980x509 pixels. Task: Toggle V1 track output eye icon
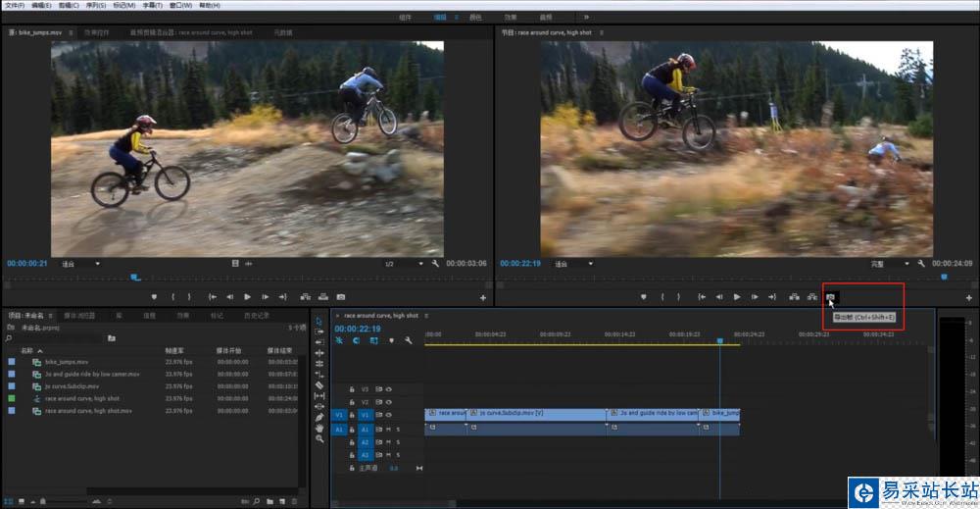tap(388, 415)
